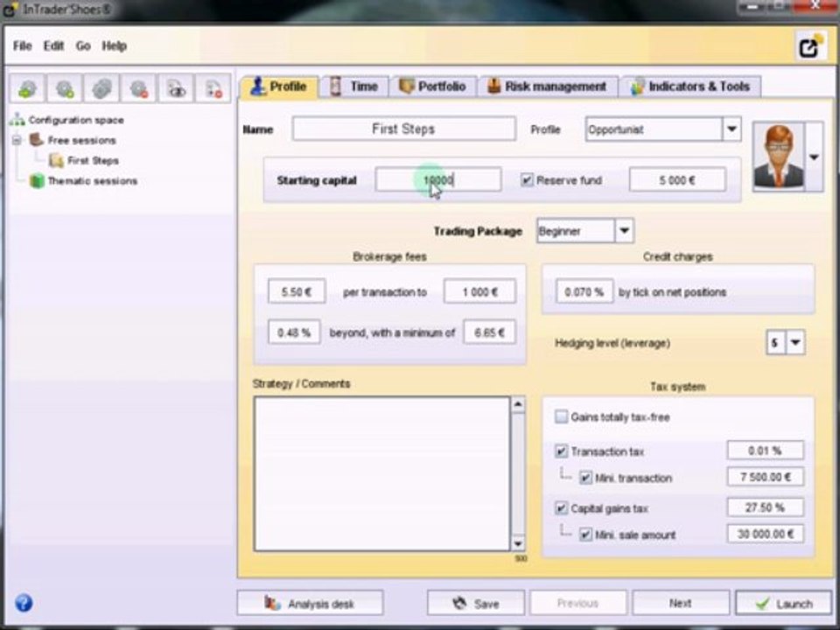Click the 6.65 € minimum fee field

coord(489,332)
